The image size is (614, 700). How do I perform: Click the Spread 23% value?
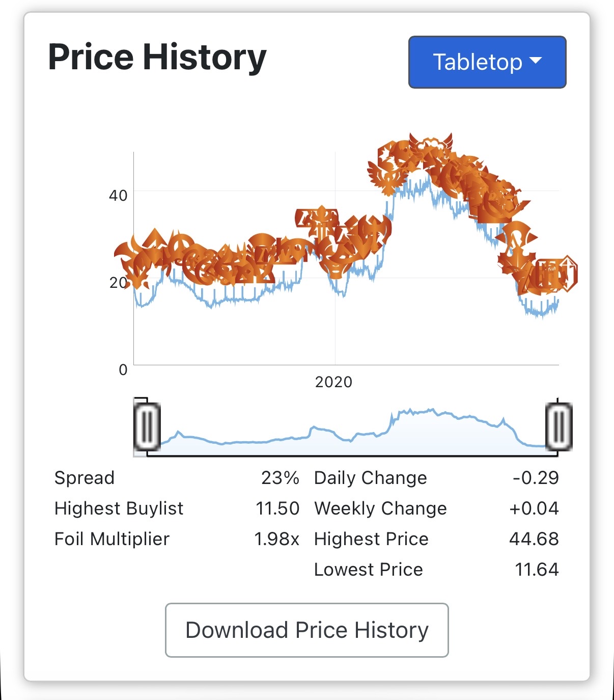(280, 478)
